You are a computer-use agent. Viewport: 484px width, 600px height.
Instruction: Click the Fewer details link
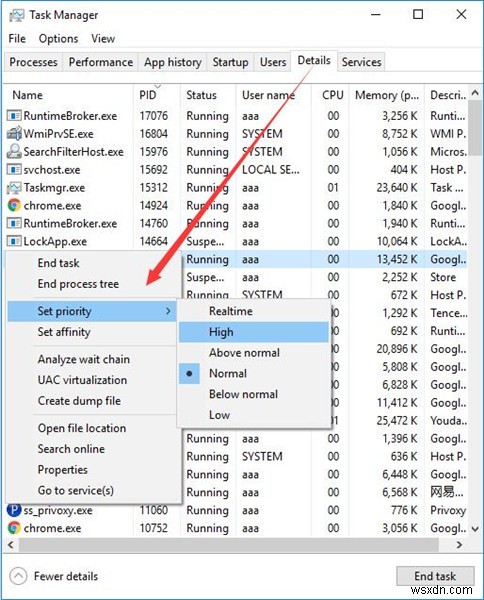coord(66,576)
